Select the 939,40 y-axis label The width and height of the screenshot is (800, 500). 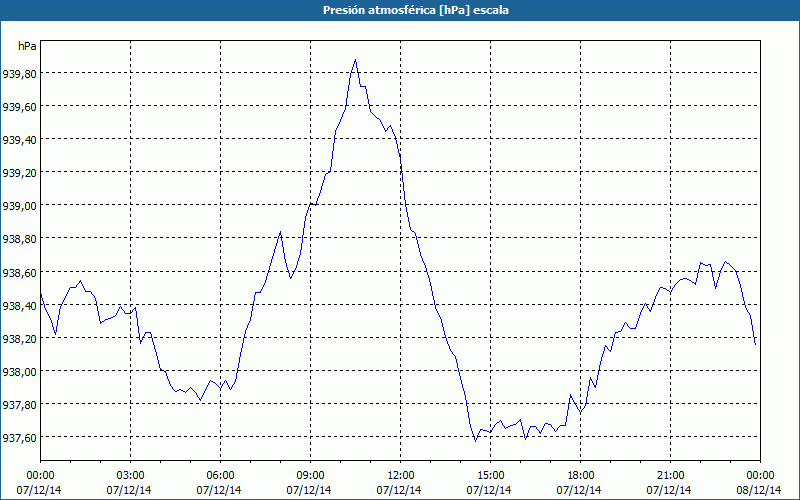tap(19, 140)
